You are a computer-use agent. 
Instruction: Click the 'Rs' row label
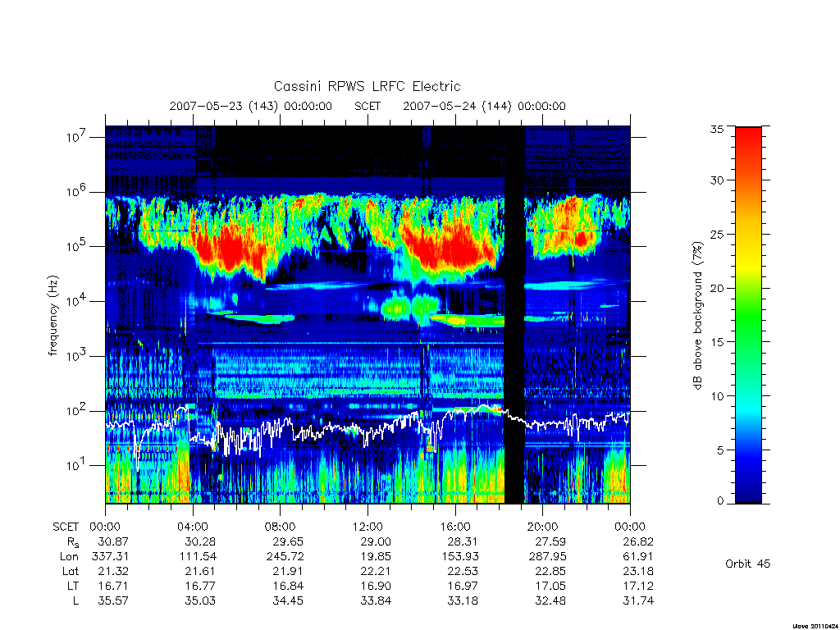73,542
